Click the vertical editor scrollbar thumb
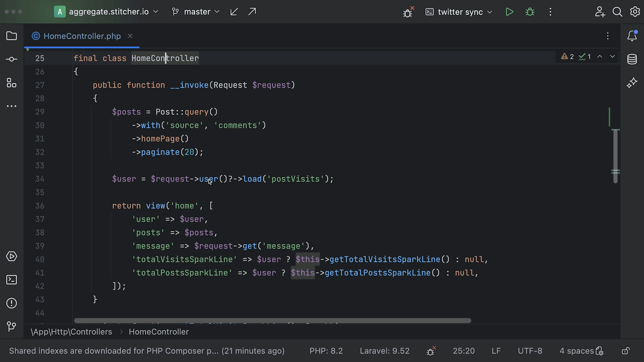 click(615, 156)
